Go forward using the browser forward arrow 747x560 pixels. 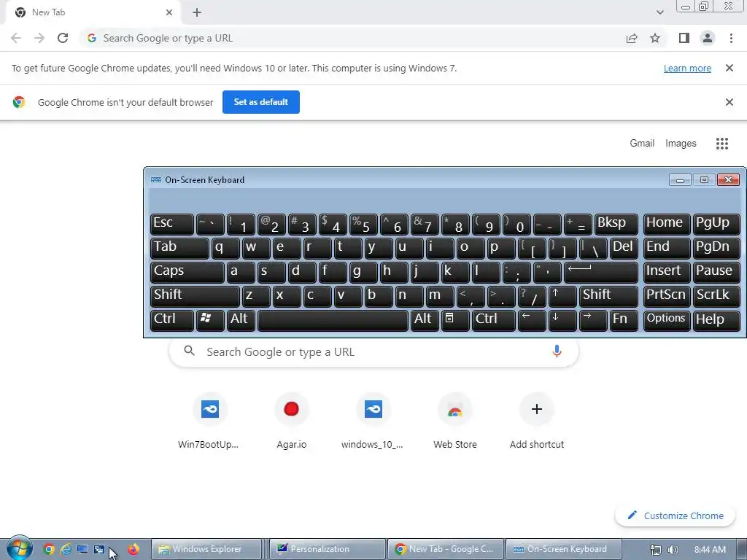(39, 38)
